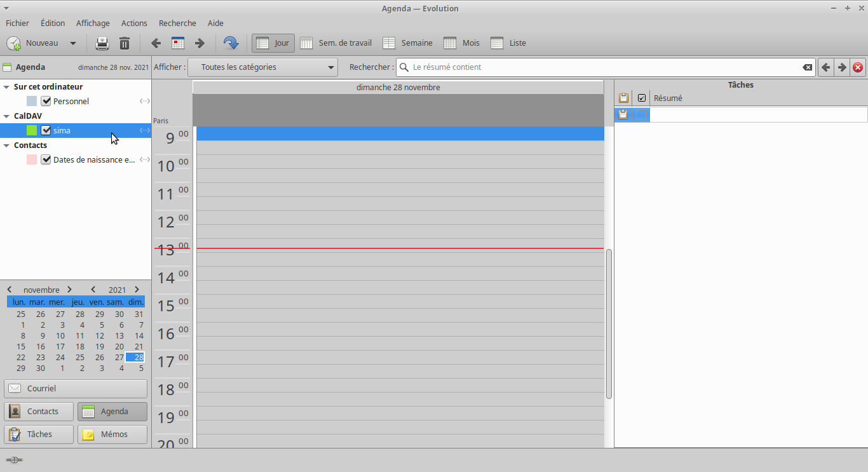Click the blue refresh arrow icon
The width and height of the screenshot is (868, 472).
231,43
